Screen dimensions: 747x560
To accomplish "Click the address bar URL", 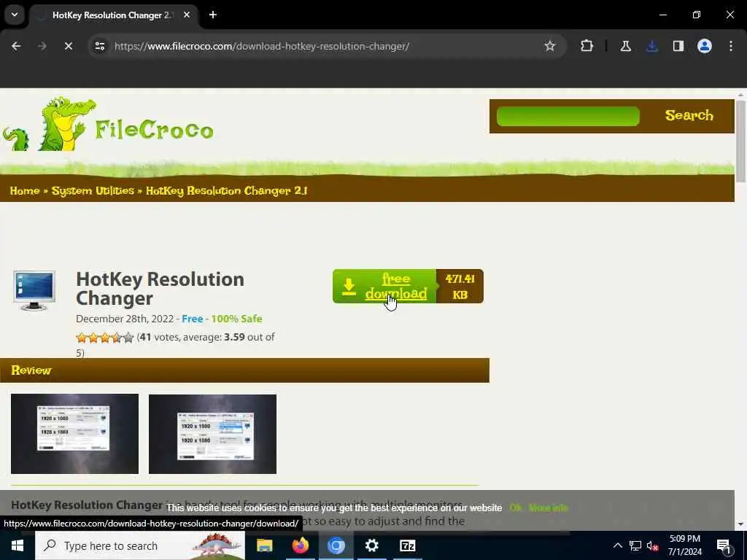I will point(262,46).
